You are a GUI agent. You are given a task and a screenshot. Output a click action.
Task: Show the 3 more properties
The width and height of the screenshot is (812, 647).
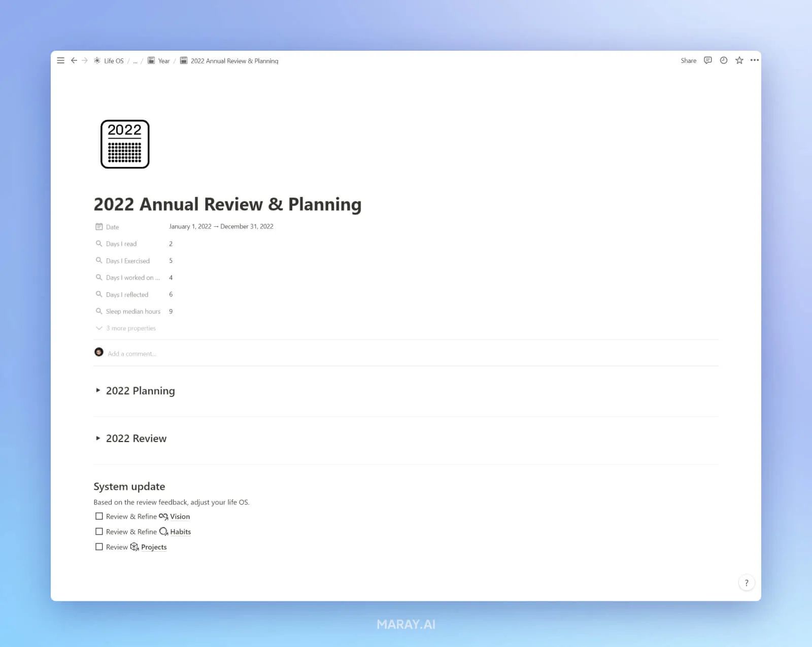[130, 328]
